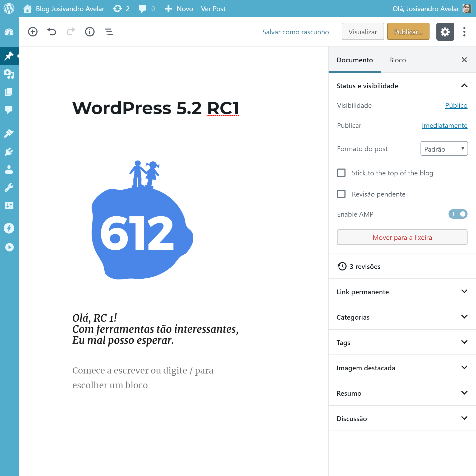The height and width of the screenshot is (476, 476).
Task: Expand the Imagem destacada section
Action: (x=402, y=368)
